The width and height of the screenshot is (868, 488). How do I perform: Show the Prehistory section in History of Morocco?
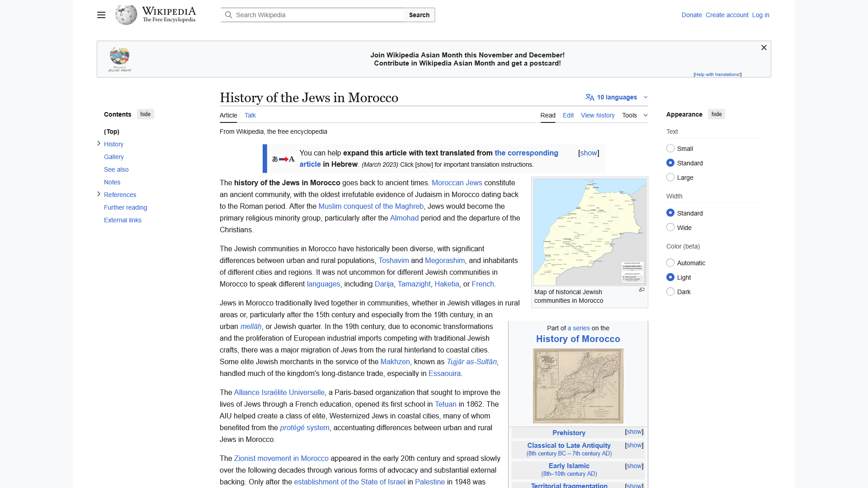point(634,432)
